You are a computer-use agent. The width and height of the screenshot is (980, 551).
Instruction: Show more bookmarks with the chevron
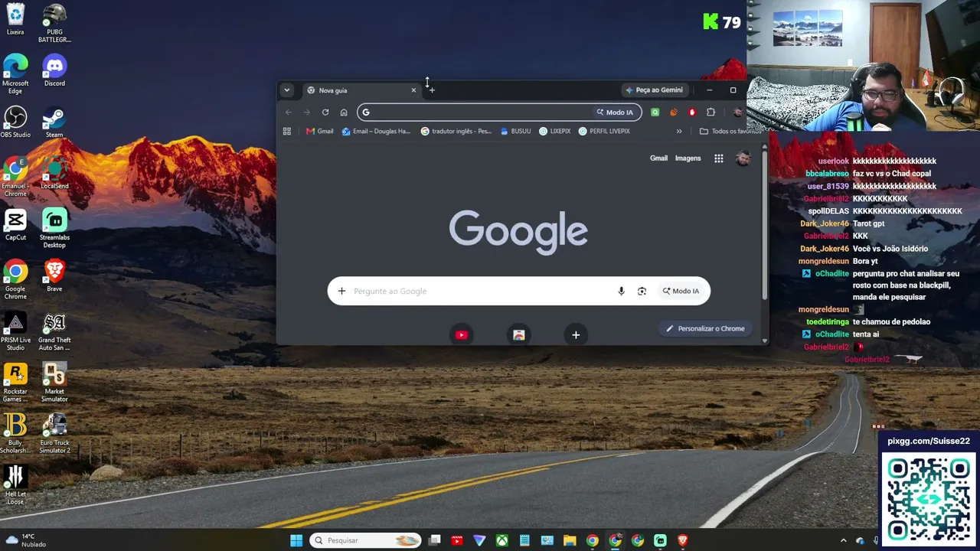(x=678, y=131)
